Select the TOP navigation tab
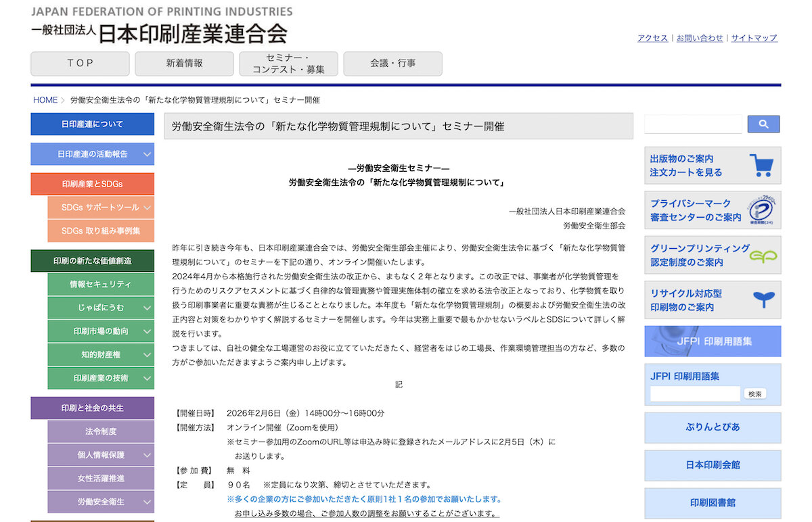Screen dimensions: 812x522 pos(80,64)
